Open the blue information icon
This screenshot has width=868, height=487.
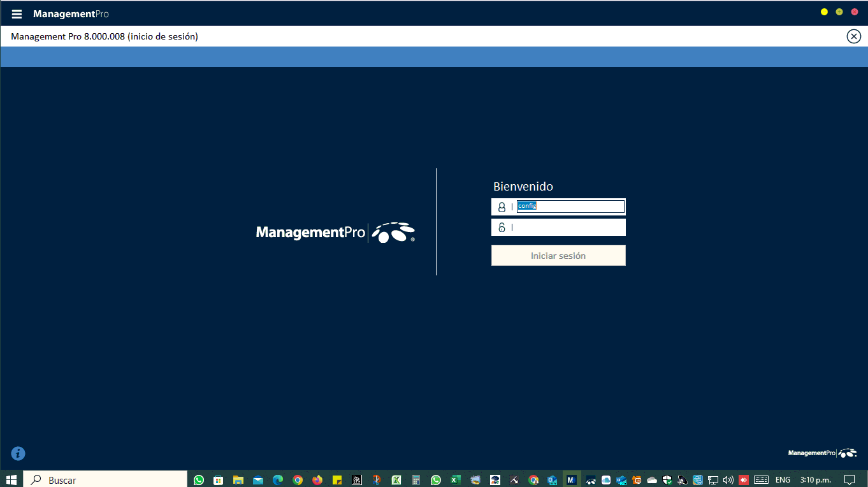pos(18,453)
